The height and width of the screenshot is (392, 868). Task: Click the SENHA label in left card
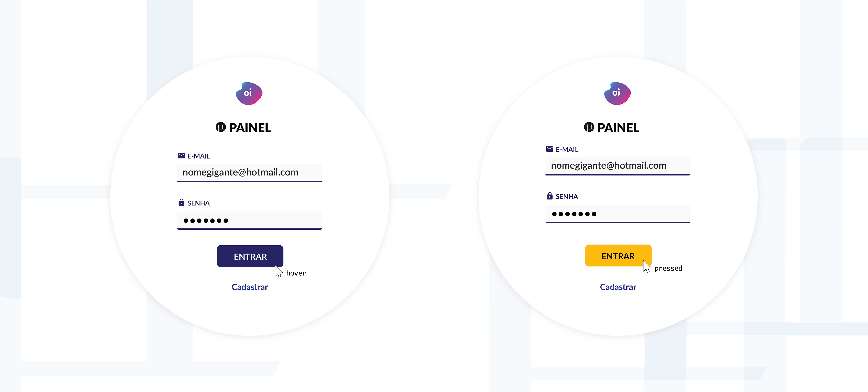click(198, 203)
